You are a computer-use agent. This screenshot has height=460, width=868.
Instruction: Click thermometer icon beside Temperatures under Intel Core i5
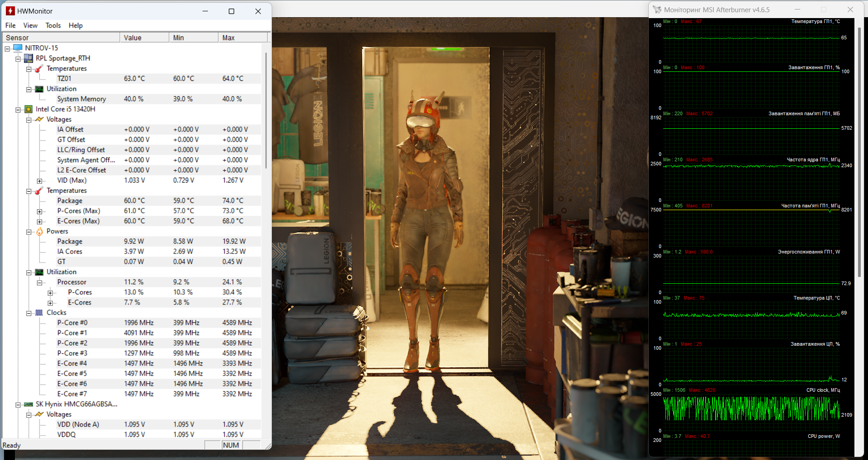(x=39, y=191)
